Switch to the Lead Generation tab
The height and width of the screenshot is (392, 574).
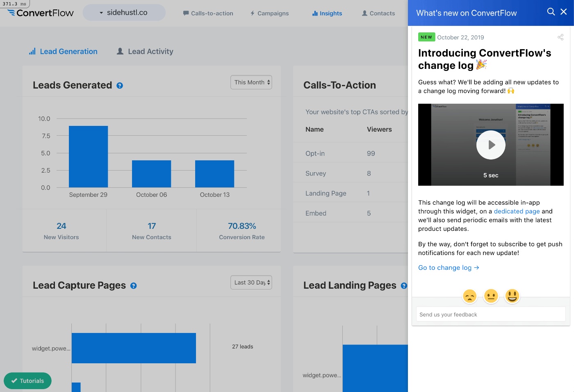coord(63,52)
